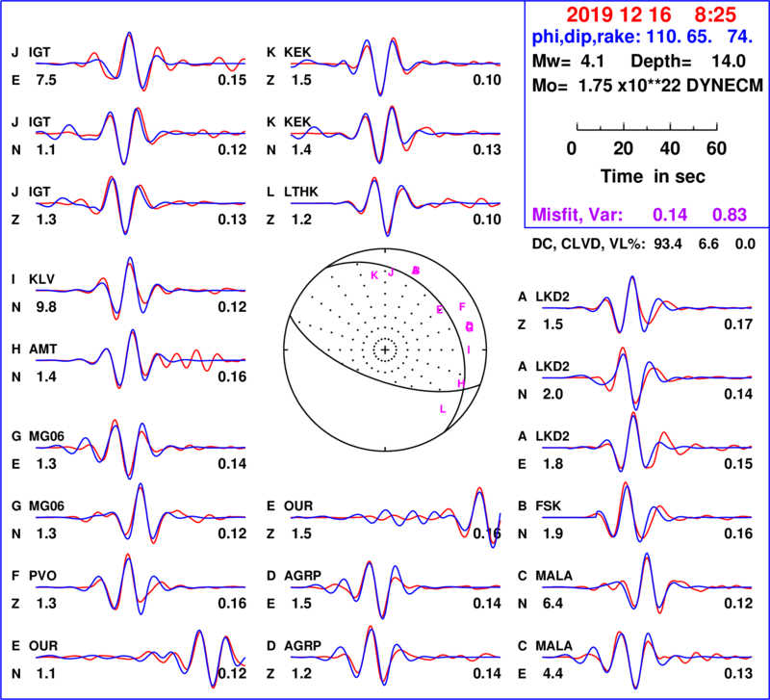Screen dimensions: 770x700
Task: Click station marker F on the beachball
Action: click(462, 307)
